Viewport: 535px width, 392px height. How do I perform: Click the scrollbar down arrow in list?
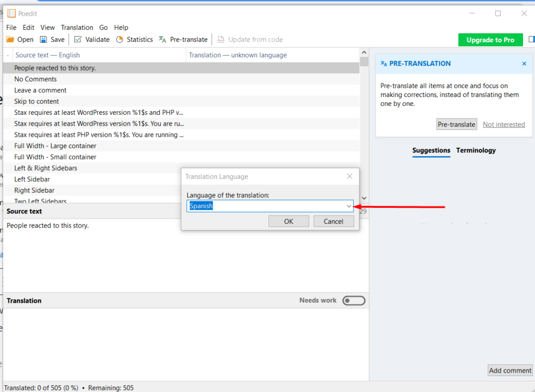pos(364,198)
